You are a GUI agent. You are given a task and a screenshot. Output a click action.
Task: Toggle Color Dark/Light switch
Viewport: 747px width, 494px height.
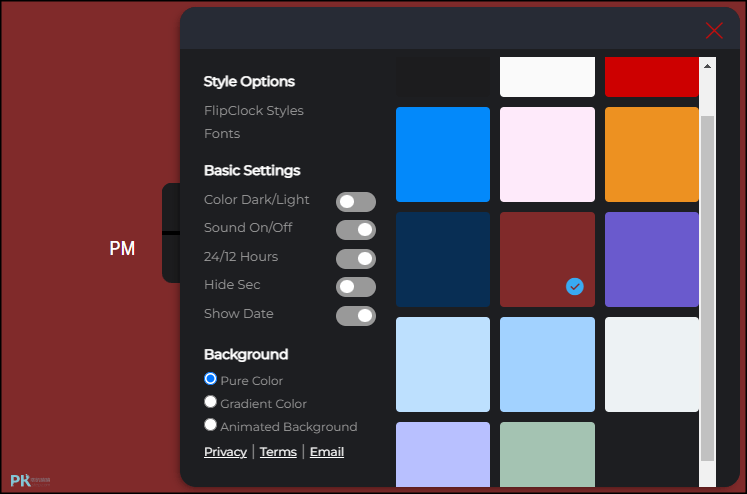(356, 202)
